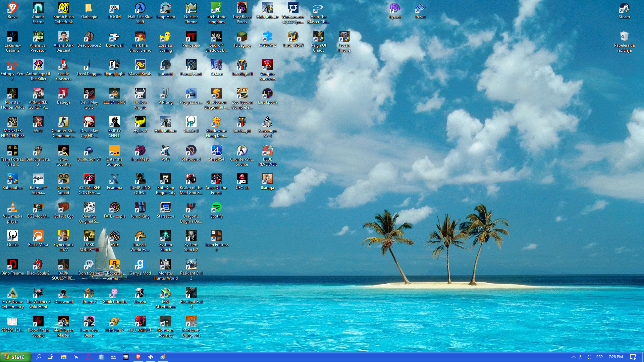Select the Lossless Scaling shortcut
This screenshot has width=644, height=362.
pos(166,42)
